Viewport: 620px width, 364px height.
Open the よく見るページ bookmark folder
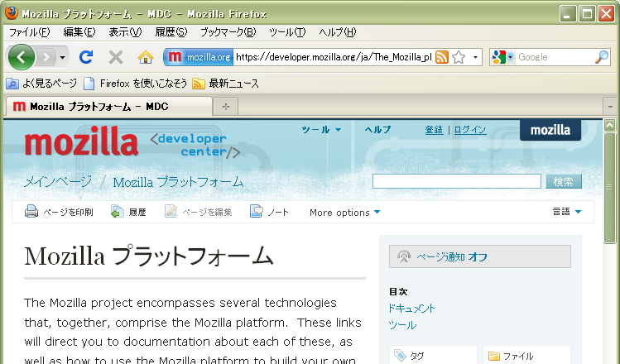pos(41,84)
